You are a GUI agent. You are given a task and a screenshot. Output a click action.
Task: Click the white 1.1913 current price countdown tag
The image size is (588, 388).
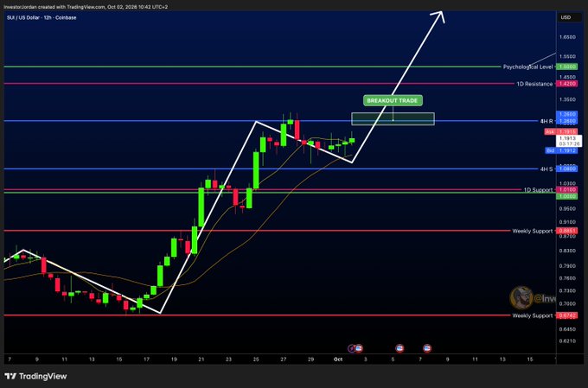568,141
